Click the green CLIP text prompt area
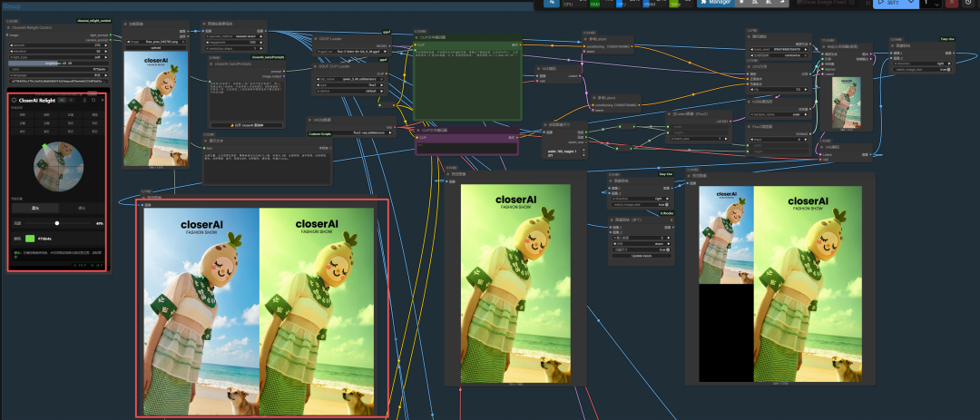Viewport: 980px width, 420px height. pos(467,83)
